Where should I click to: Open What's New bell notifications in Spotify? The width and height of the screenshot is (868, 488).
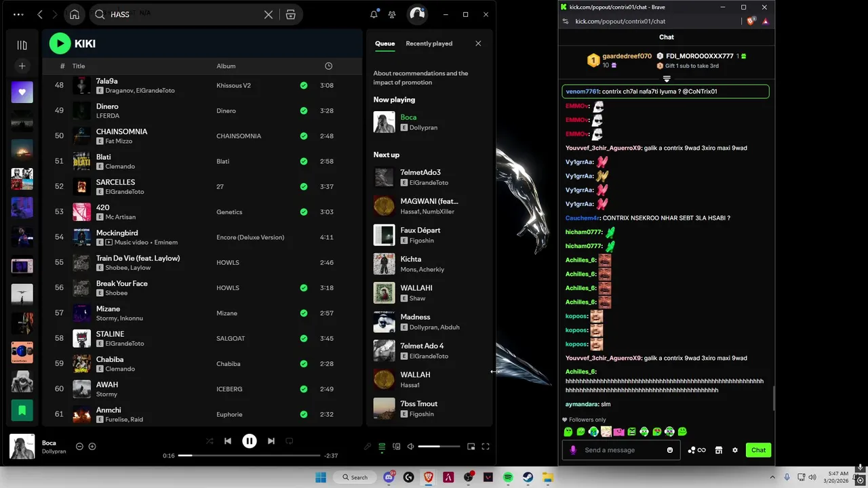click(374, 14)
